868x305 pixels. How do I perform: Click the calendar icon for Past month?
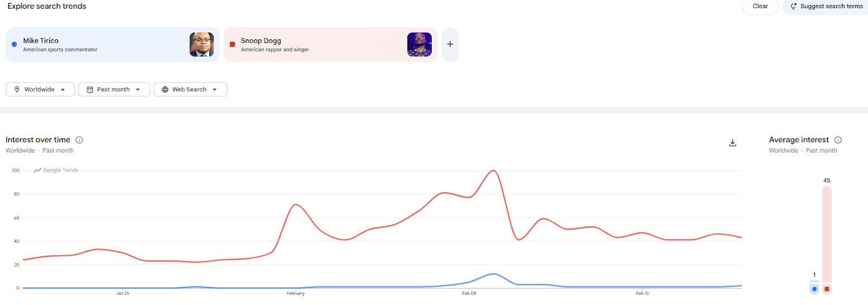click(x=90, y=90)
